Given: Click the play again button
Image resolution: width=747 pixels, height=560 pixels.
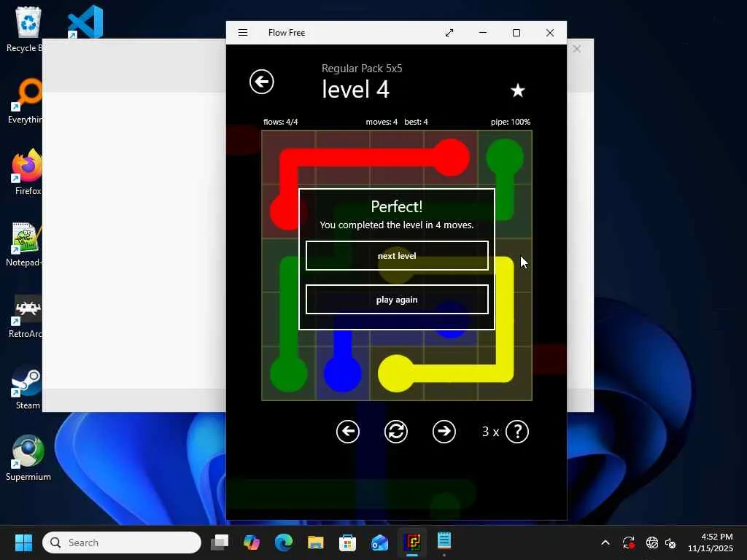Looking at the screenshot, I should tap(397, 300).
